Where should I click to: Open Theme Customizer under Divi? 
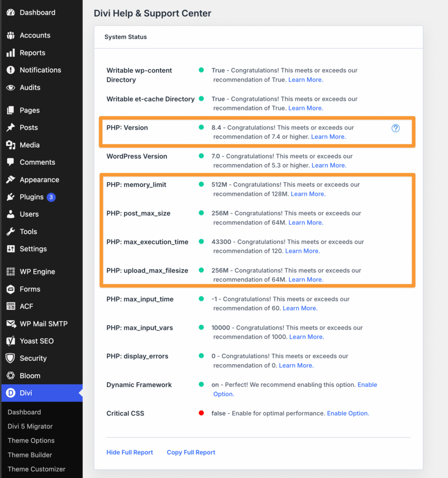point(36,469)
